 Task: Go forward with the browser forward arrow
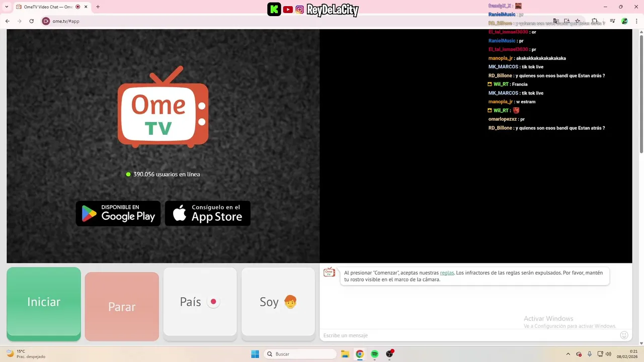[x=20, y=21]
